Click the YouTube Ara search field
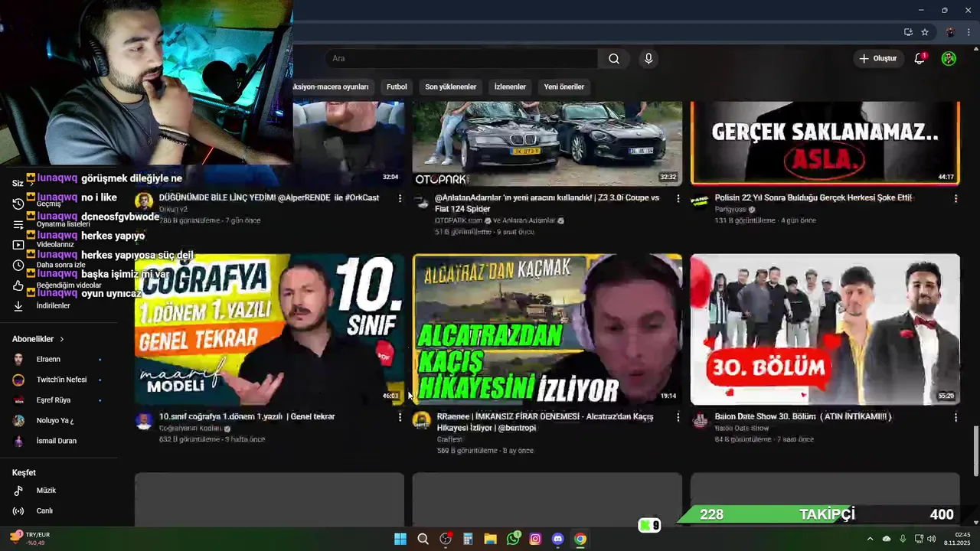980x551 pixels. coord(461,59)
